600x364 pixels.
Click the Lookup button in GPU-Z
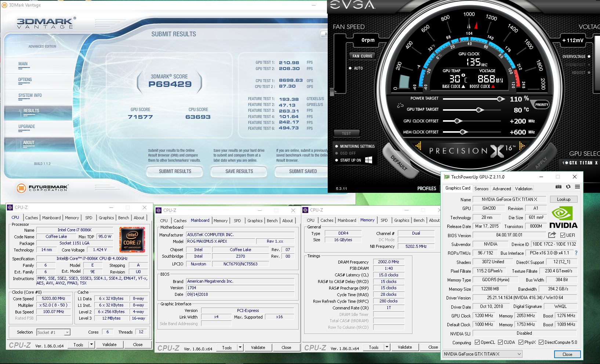coord(564,199)
